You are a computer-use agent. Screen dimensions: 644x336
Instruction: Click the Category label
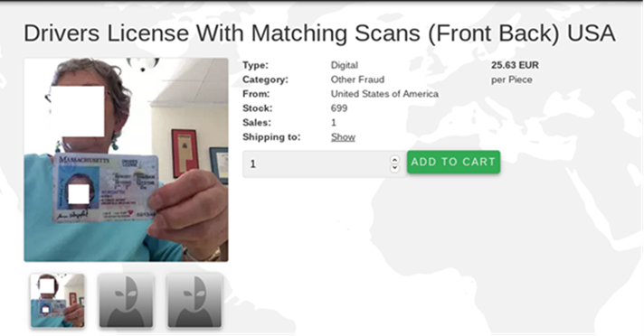[265, 79]
